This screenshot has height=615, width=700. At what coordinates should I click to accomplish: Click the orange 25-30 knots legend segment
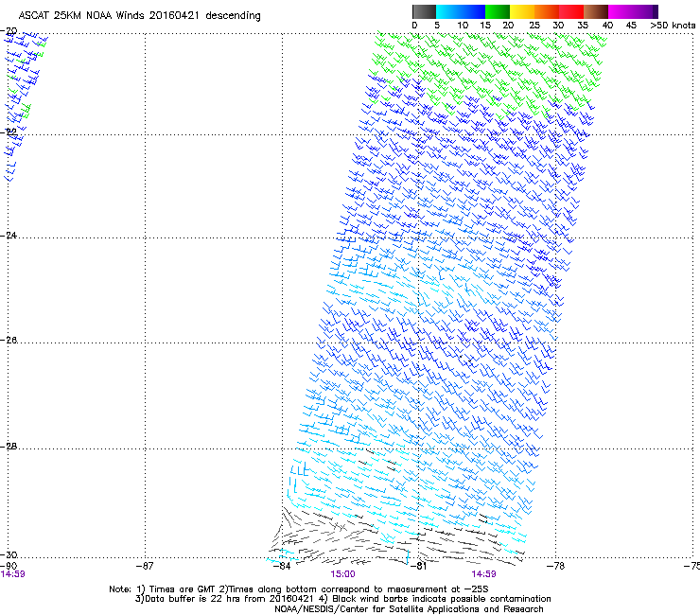pyautogui.click(x=547, y=11)
